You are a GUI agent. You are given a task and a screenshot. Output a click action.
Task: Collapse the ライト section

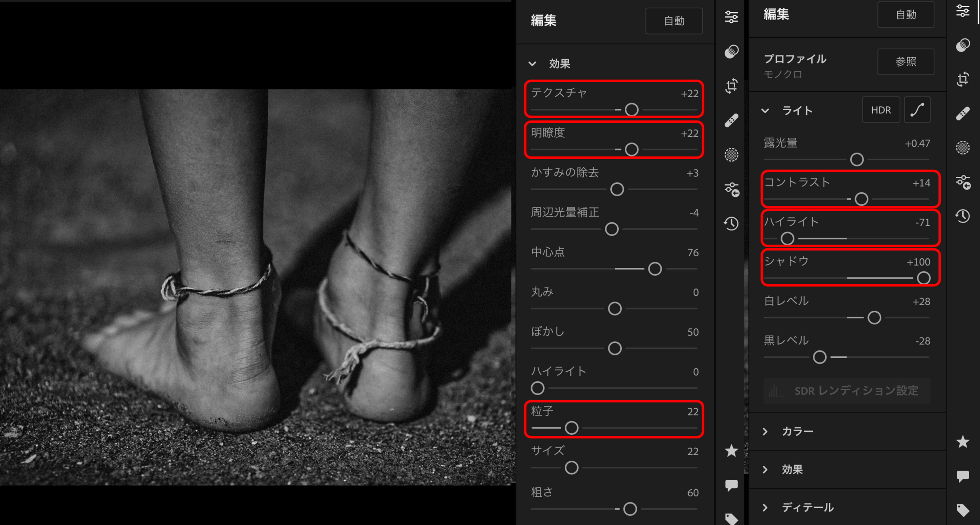[x=765, y=111]
